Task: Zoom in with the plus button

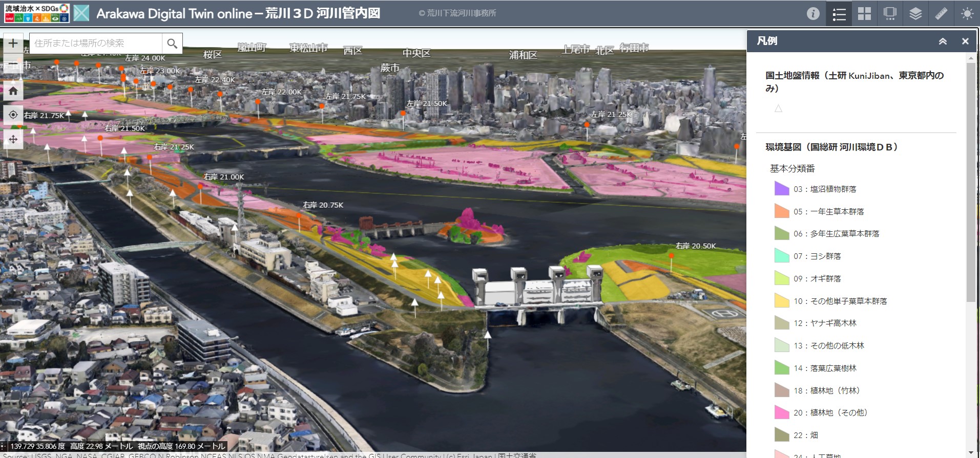Action: (13, 43)
